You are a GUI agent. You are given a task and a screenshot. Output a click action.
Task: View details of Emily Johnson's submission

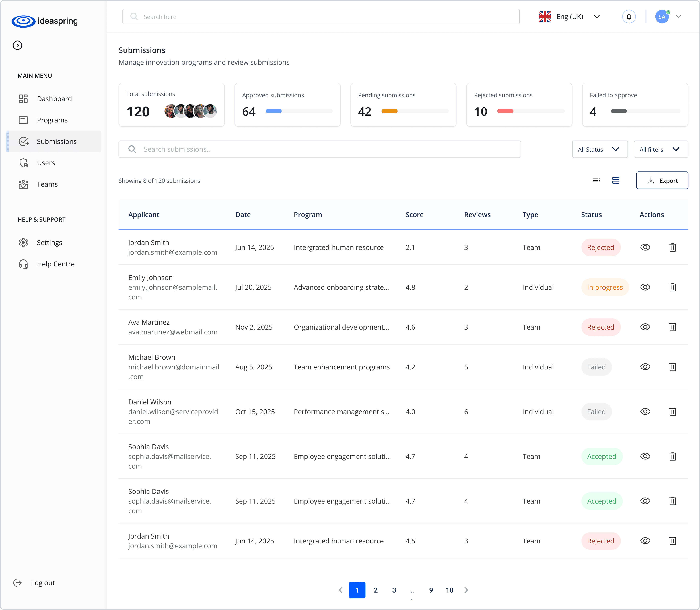(645, 287)
